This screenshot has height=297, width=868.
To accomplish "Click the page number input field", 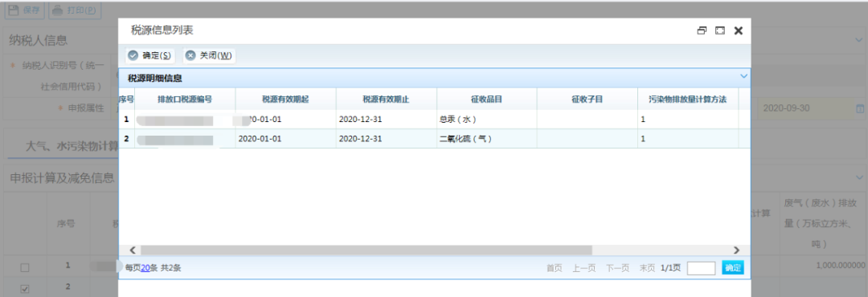I will [x=702, y=267].
